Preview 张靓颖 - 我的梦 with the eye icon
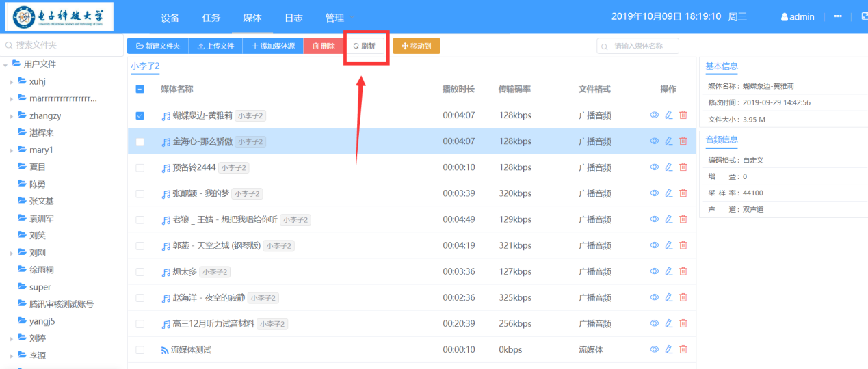 tap(654, 193)
